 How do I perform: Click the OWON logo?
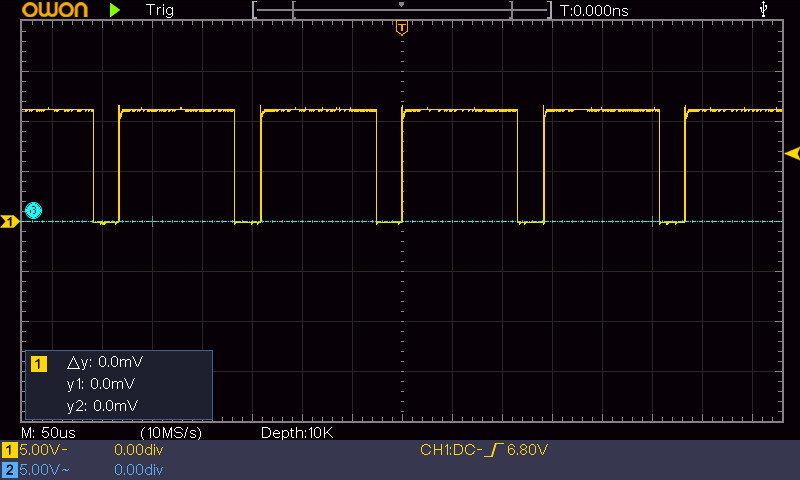pos(55,10)
